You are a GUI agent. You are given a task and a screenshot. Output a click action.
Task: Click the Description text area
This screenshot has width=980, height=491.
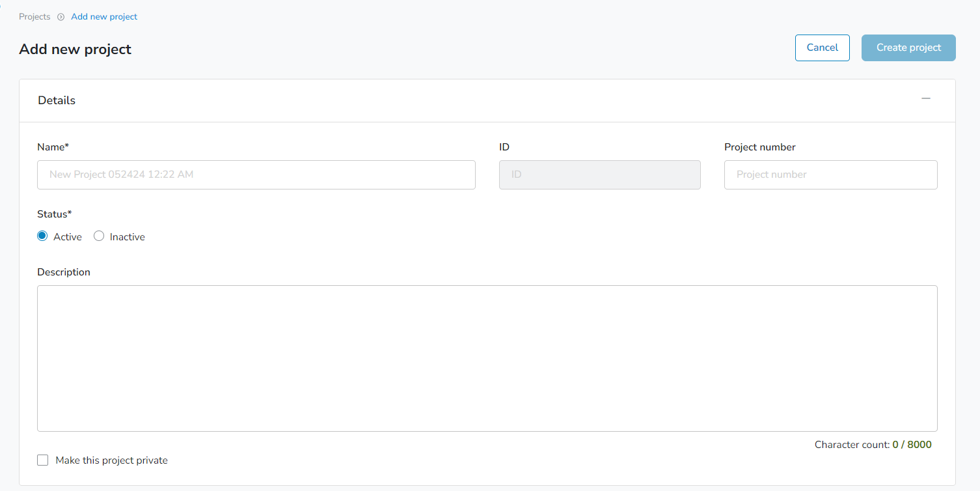pyautogui.click(x=487, y=358)
